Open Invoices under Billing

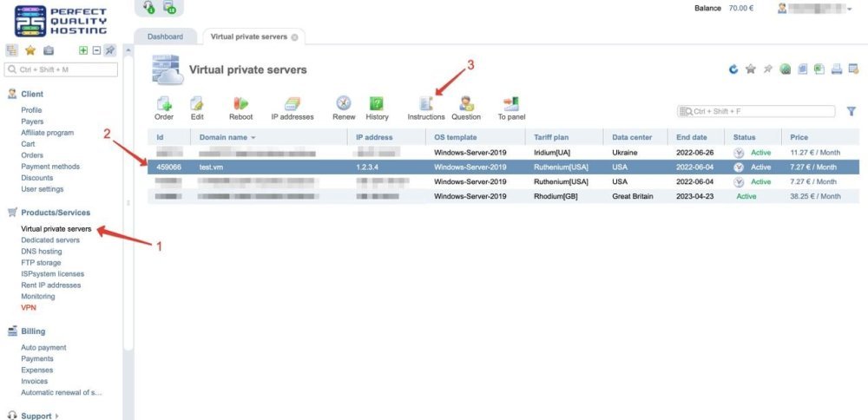point(35,381)
